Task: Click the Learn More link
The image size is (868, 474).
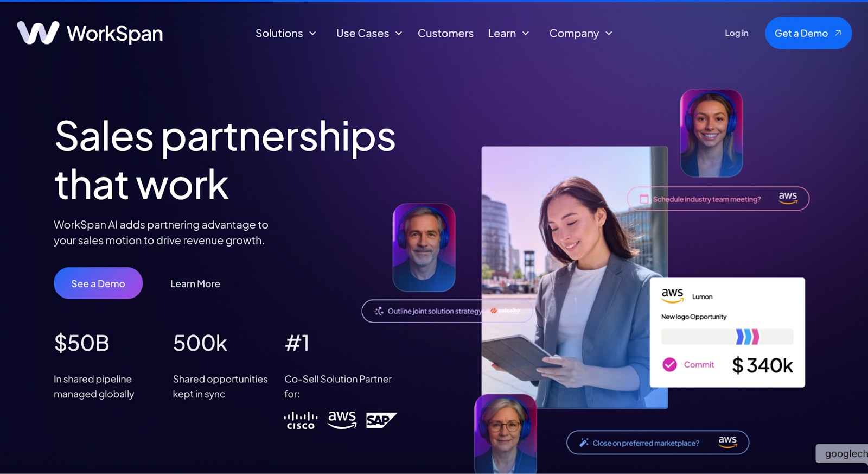Action: 195,283
